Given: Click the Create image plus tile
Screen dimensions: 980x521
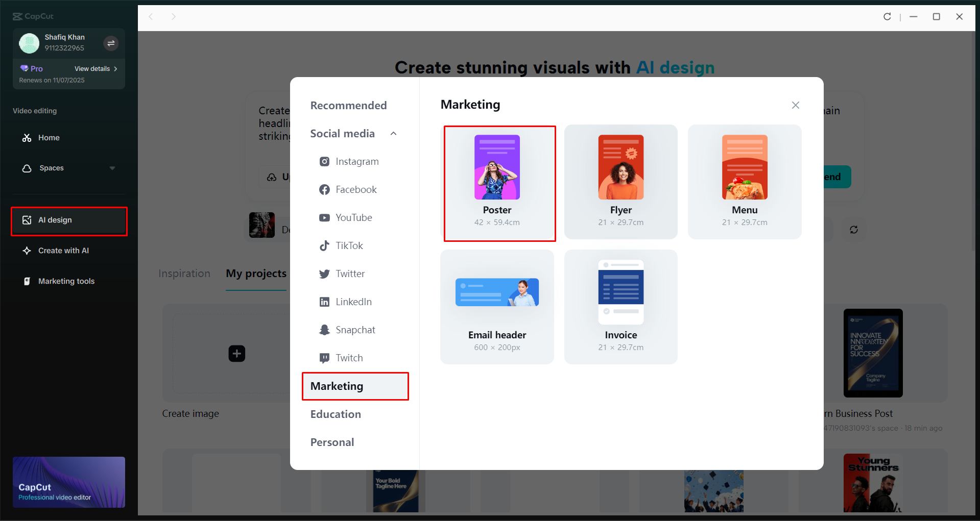Looking at the screenshot, I should tap(236, 353).
